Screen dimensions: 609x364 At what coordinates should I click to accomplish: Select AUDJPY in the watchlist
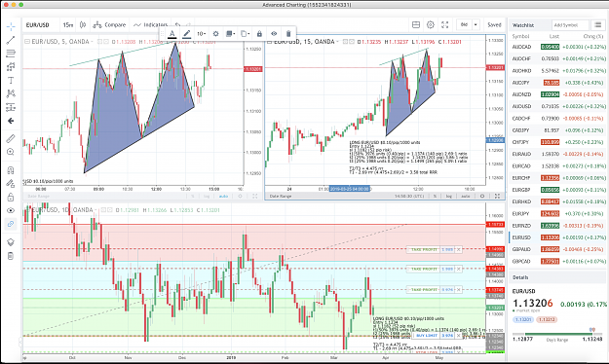[557, 83]
